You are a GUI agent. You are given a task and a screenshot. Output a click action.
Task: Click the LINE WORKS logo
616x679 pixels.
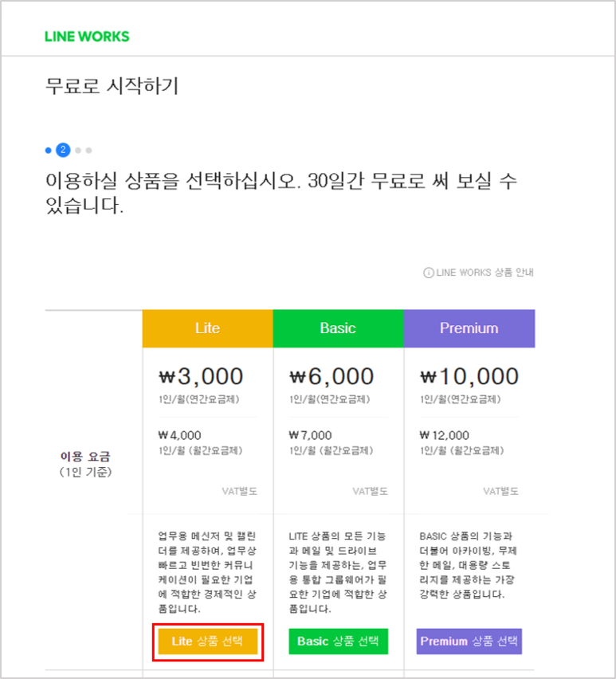pos(87,37)
